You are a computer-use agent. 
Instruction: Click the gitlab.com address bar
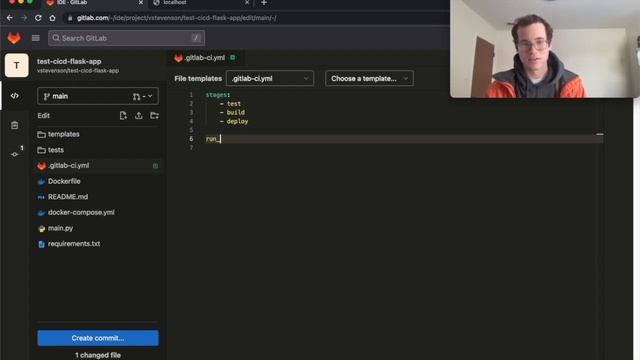[x=257, y=18]
